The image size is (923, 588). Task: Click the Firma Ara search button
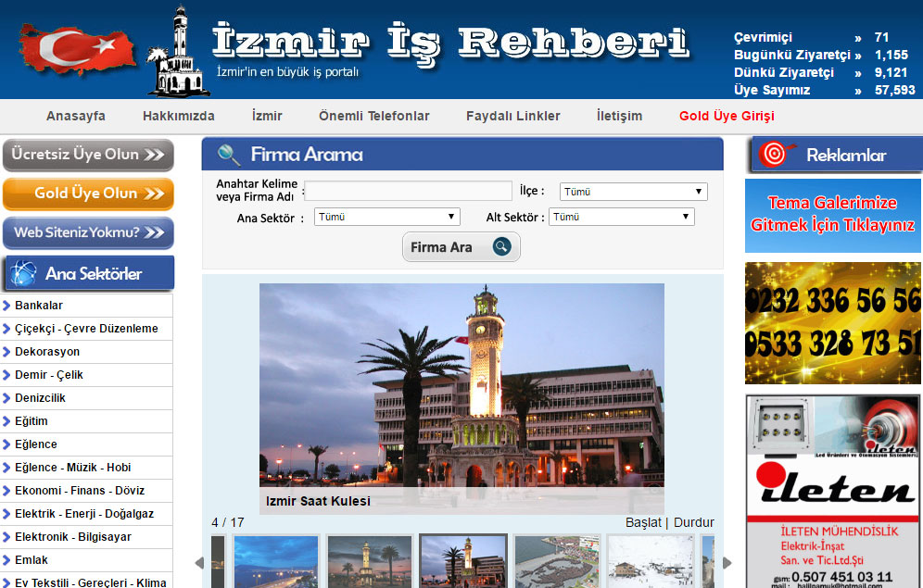click(461, 247)
